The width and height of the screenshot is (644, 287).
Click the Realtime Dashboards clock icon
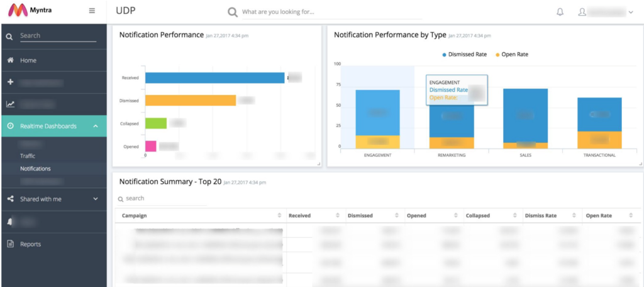pyautogui.click(x=11, y=127)
